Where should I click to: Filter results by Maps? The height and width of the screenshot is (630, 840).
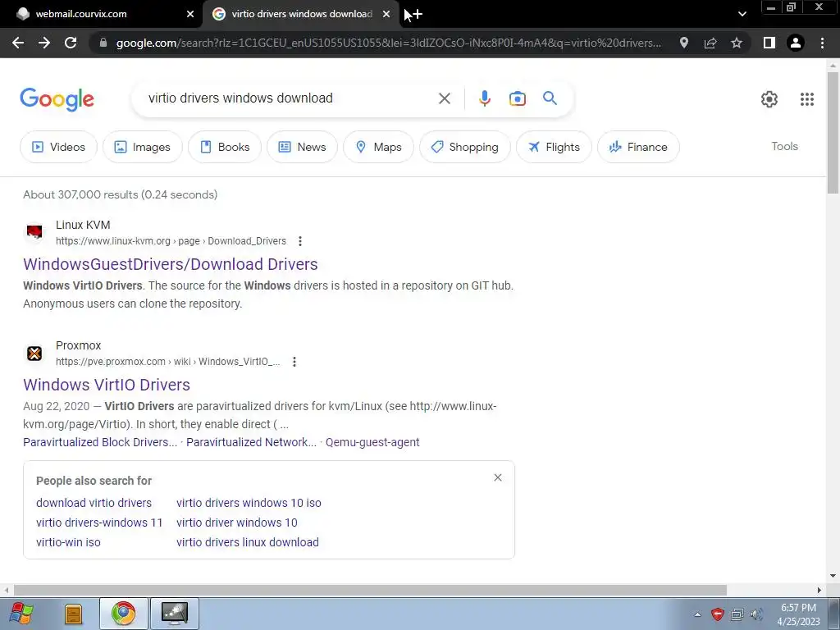point(378,147)
